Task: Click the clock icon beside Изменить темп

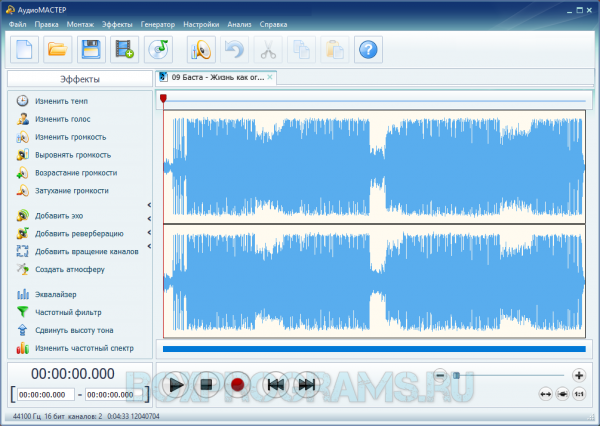Action: [x=23, y=101]
